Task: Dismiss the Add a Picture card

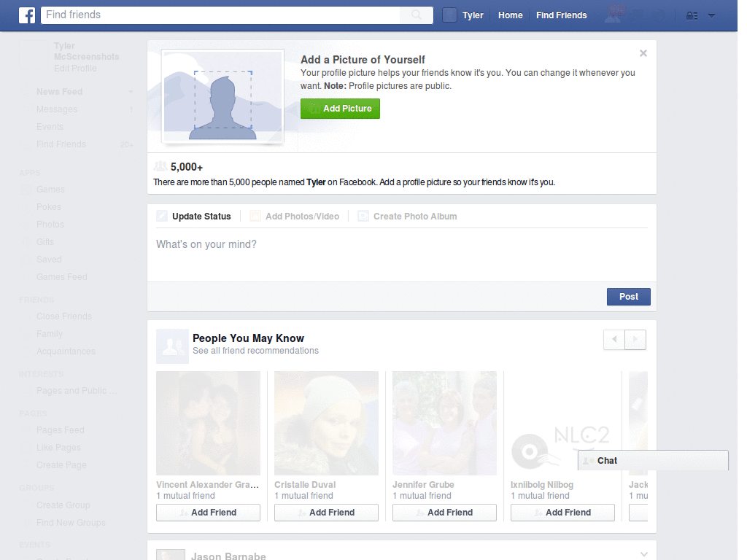Action: (x=643, y=53)
